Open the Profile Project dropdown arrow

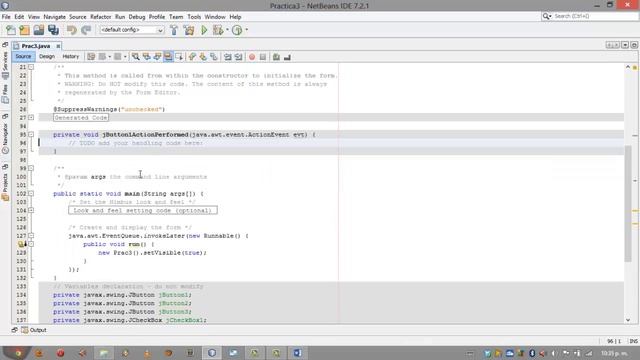click(247, 30)
